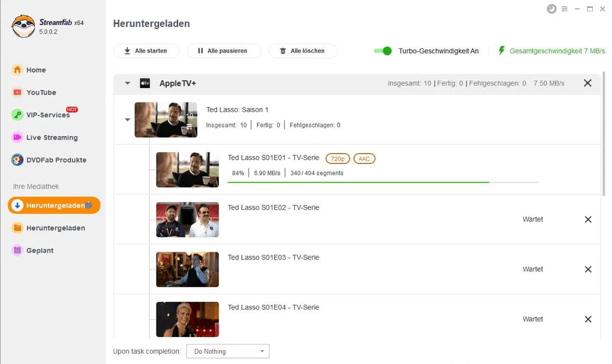Click the green lightning speed icon
The height and width of the screenshot is (364, 612).
tap(501, 51)
